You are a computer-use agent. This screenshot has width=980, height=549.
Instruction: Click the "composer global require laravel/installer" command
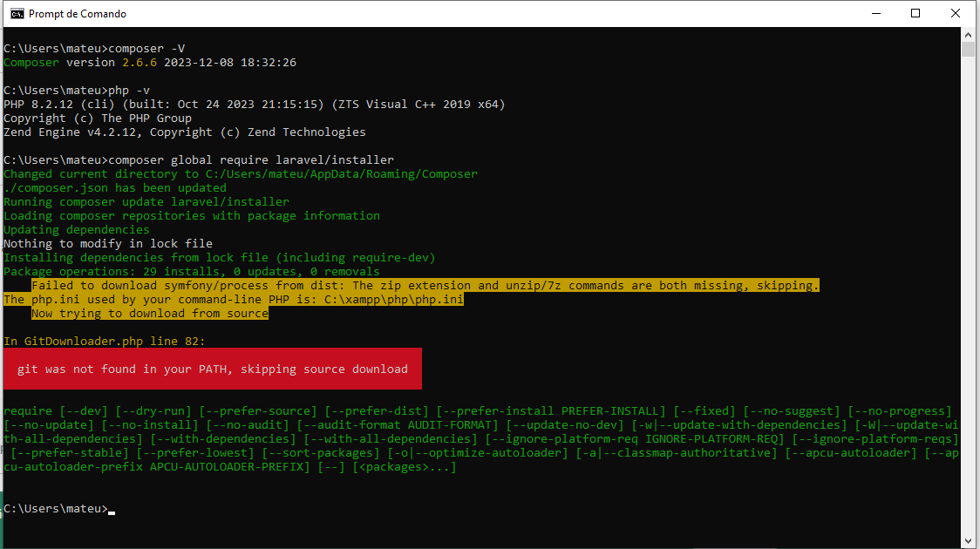(199, 159)
